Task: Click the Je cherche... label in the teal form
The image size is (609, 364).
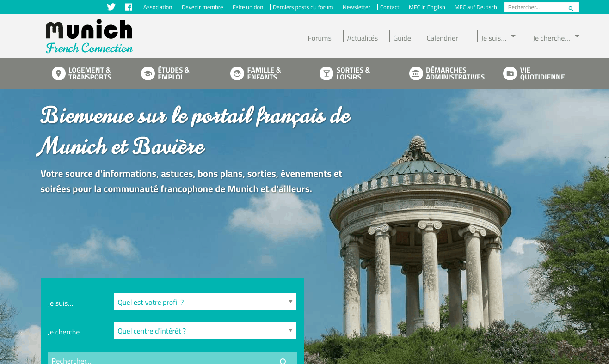Action: (67, 332)
